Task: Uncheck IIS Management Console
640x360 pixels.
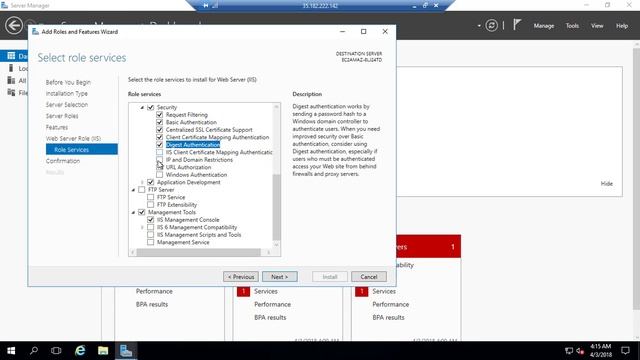Action: coord(151,220)
